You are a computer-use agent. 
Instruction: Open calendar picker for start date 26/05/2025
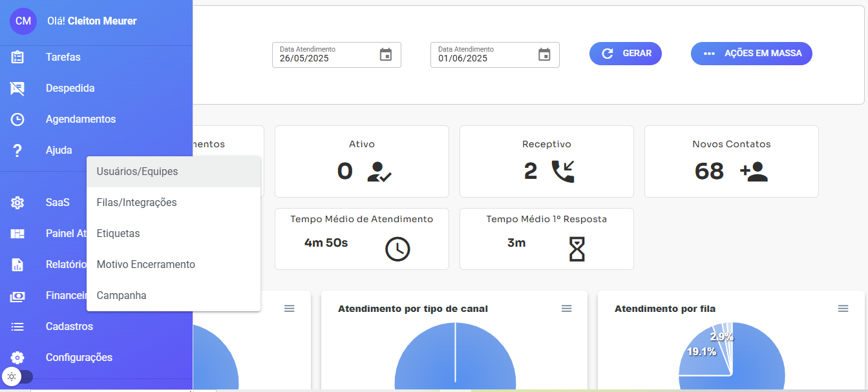point(386,54)
